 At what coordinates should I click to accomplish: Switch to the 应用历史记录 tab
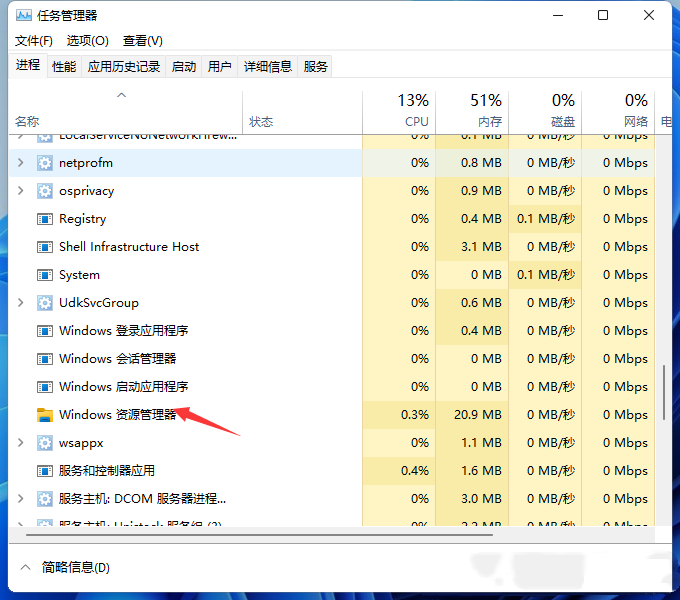click(x=124, y=67)
